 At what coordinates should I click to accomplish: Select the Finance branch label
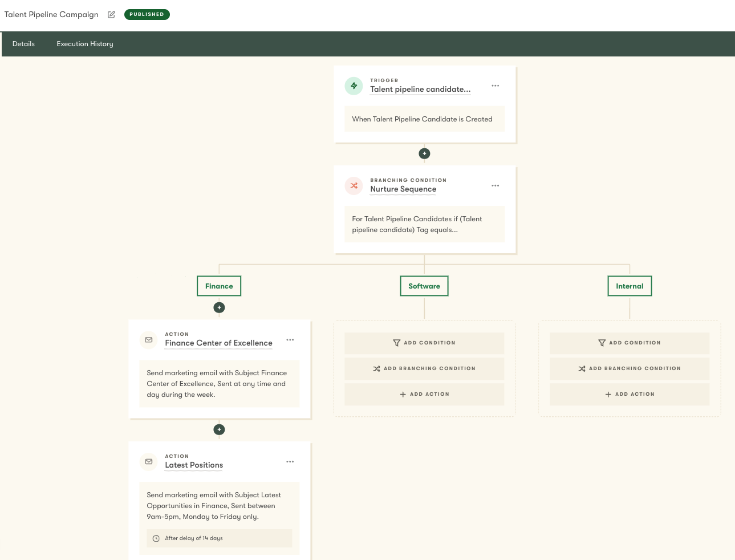pyautogui.click(x=219, y=286)
